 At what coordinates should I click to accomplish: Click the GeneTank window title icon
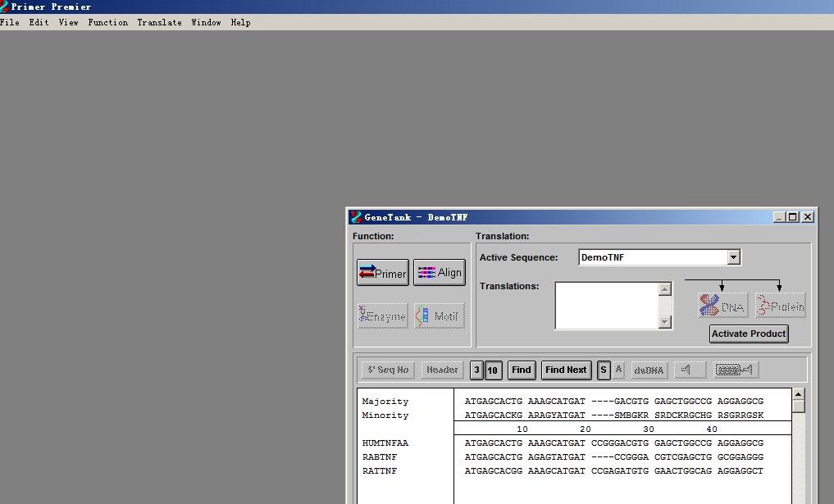coord(356,217)
